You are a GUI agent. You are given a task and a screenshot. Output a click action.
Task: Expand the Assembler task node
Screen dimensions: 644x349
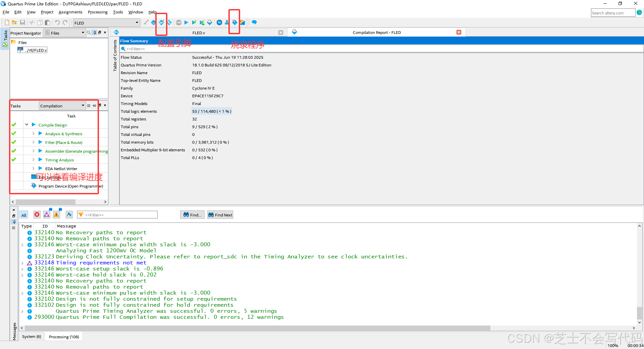[x=33, y=151]
